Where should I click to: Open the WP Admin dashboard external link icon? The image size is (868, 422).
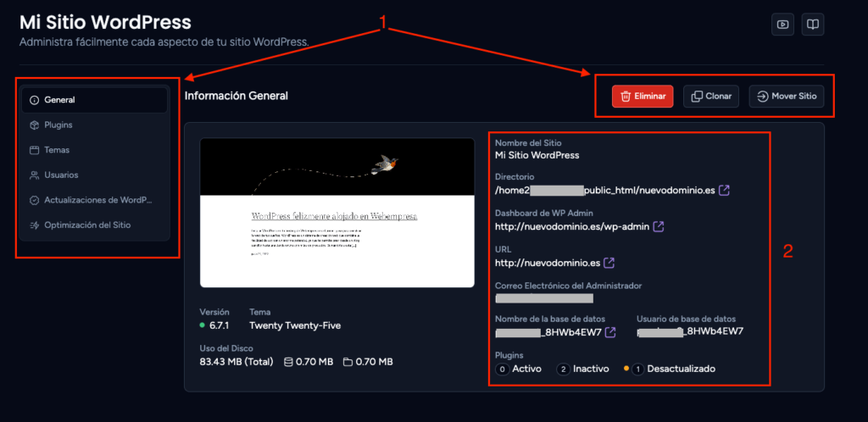pos(659,226)
